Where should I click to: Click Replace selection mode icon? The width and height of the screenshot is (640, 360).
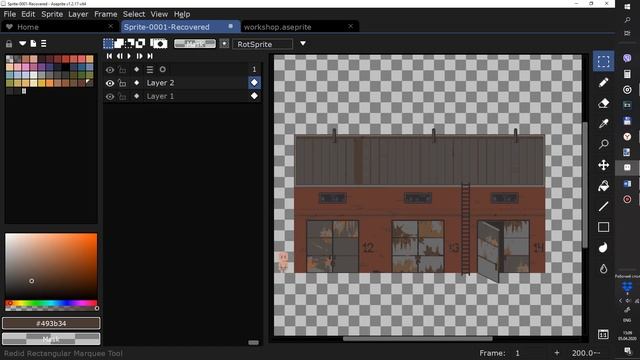[108, 43]
